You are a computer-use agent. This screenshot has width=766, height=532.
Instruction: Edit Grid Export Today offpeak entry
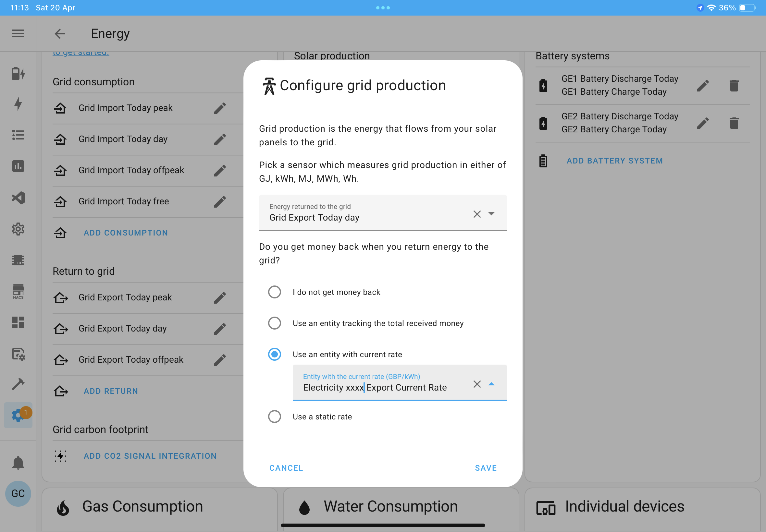click(220, 360)
